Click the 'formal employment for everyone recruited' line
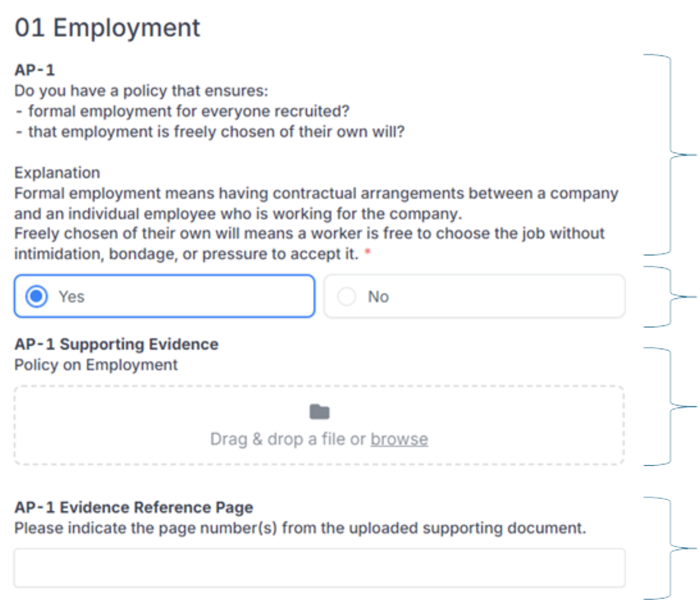This screenshot has height=600, width=700. (x=188, y=111)
